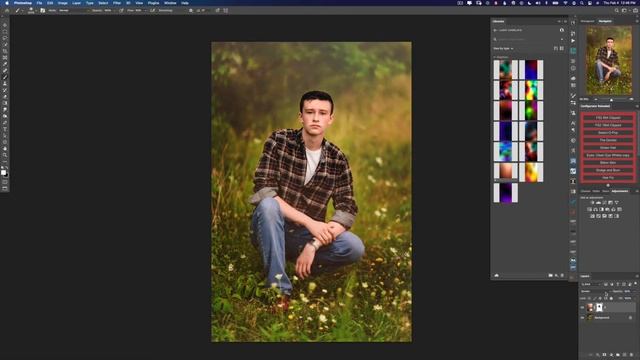Delete layer with Layers panel trash icon
The image size is (640, 360).
(x=632, y=355)
